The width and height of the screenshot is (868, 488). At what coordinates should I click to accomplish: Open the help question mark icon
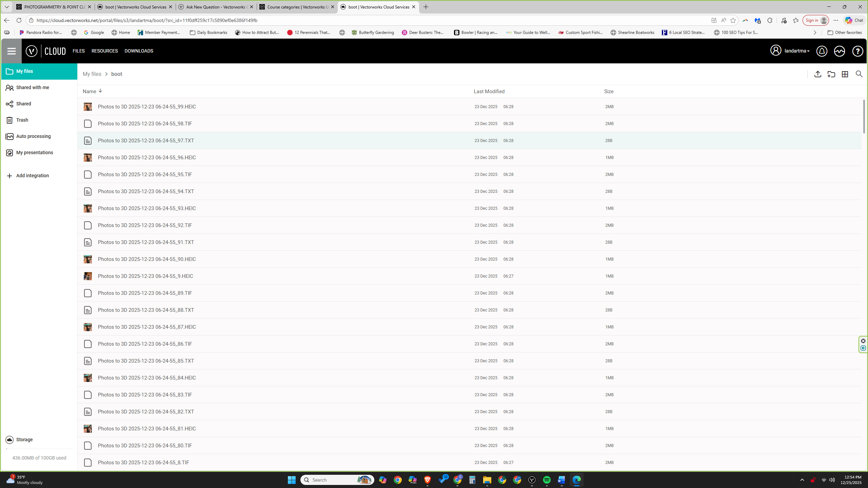pos(857,51)
